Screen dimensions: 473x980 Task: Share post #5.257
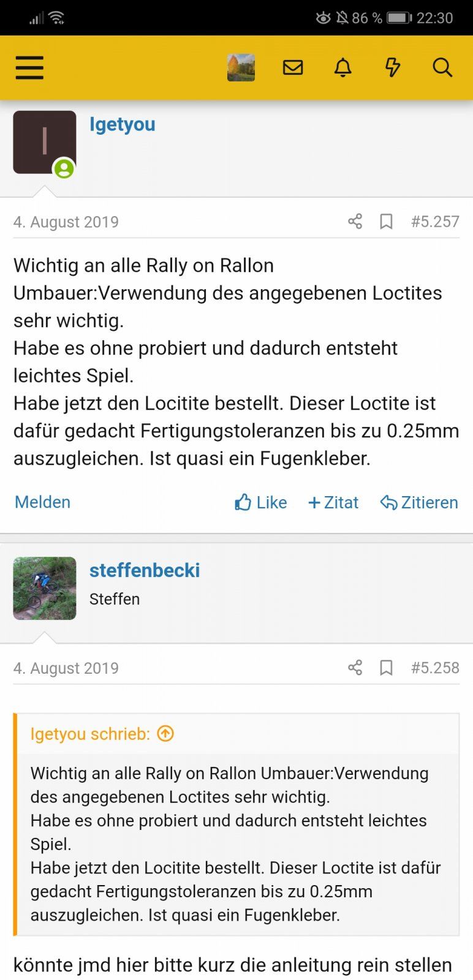tap(355, 221)
